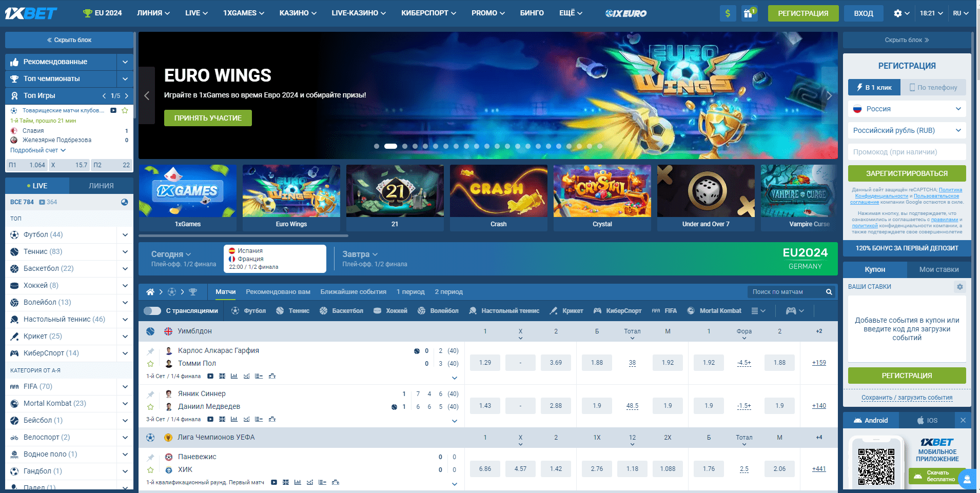Open the RU language dropdown
Image resolution: width=980 pixels, height=493 pixels.
tap(961, 13)
